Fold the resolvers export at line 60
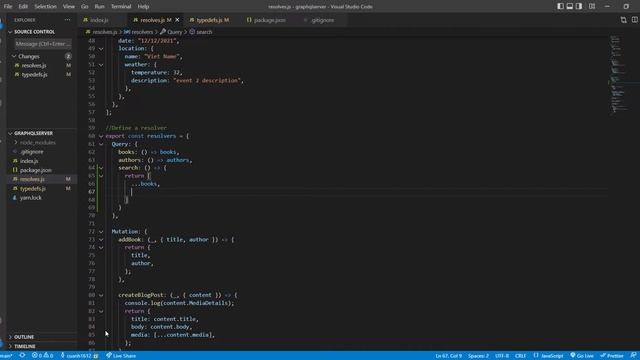 tap(101, 136)
